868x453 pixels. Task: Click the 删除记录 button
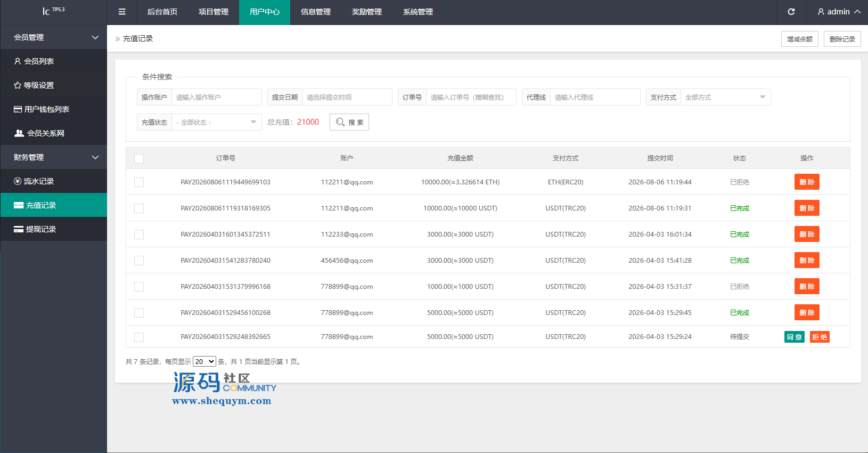tap(842, 39)
